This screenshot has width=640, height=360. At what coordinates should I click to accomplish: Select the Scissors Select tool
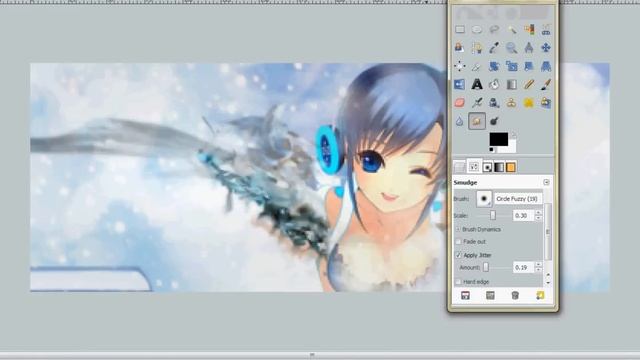click(546, 30)
